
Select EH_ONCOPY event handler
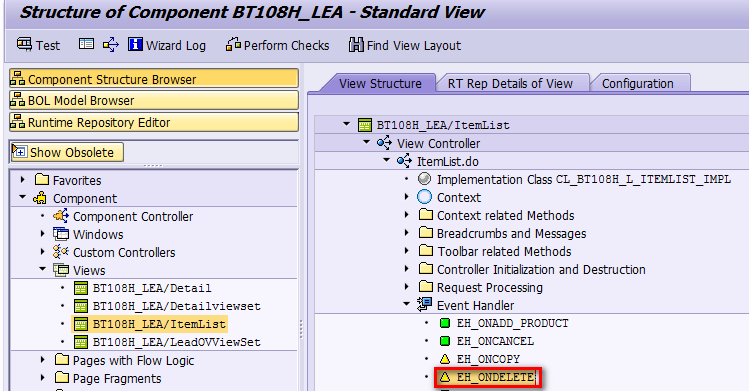(x=488, y=359)
